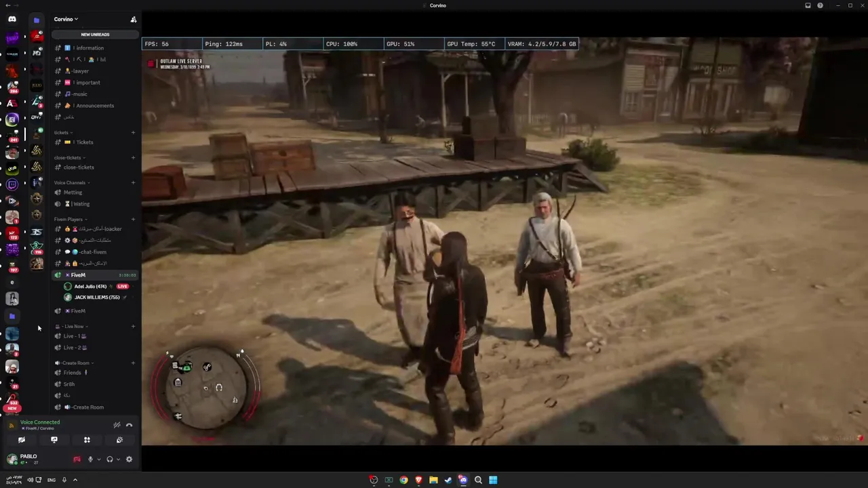
Task: Collapse the Live Now category
Action: [71, 327]
